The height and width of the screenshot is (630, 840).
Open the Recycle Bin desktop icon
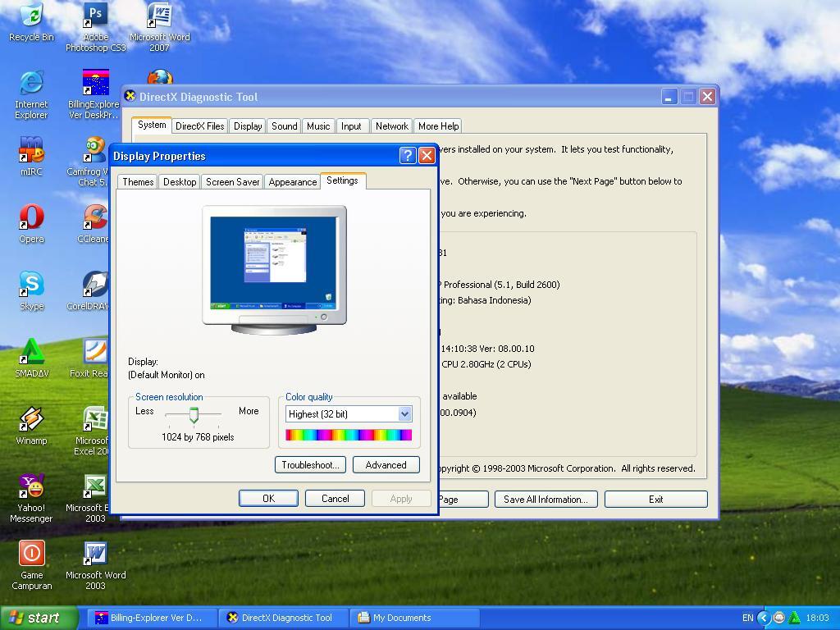click(32, 21)
